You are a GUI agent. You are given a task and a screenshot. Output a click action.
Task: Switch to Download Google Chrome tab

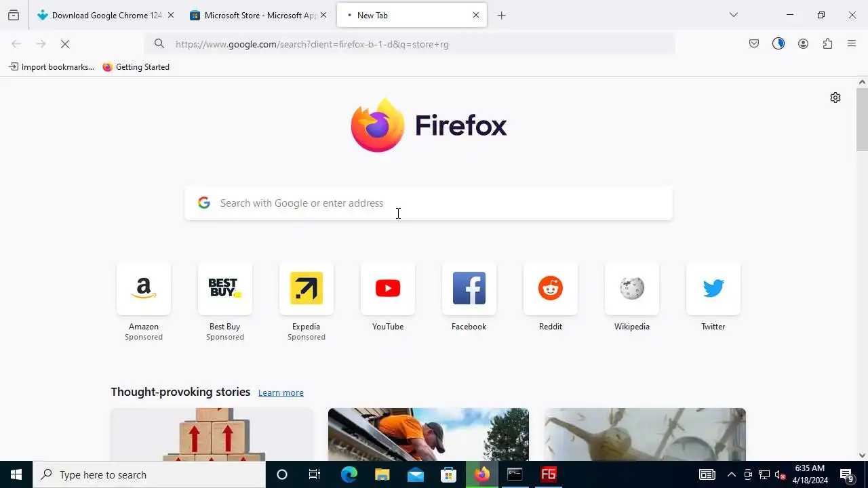pyautogui.click(x=105, y=15)
